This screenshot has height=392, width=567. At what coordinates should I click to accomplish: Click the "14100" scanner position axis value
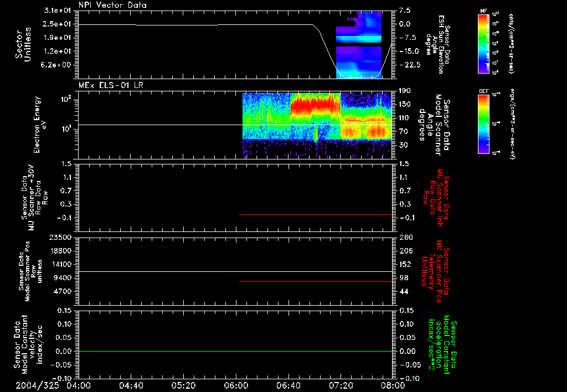click(x=60, y=264)
